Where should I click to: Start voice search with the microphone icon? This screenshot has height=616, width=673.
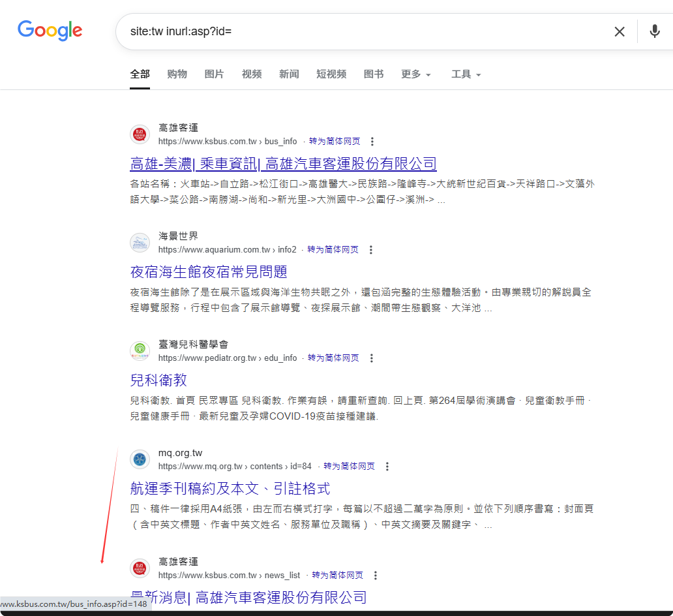coord(655,31)
